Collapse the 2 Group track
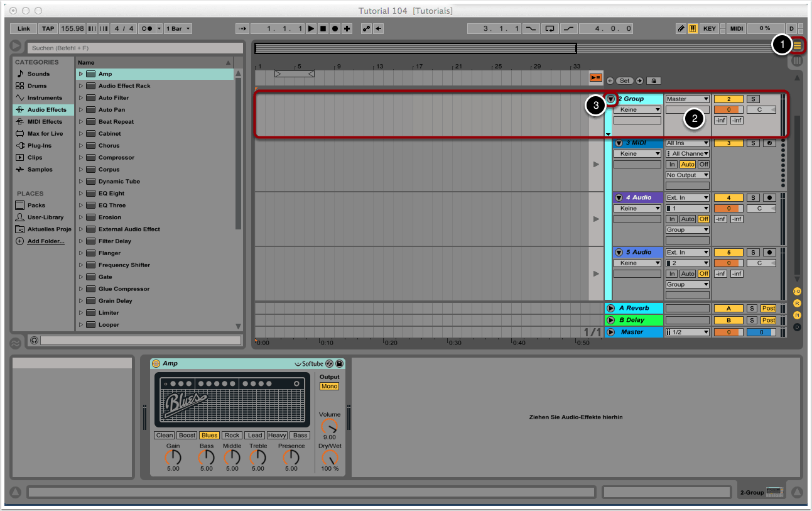The width and height of the screenshot is (812, 511). click(x=610, y=99)
